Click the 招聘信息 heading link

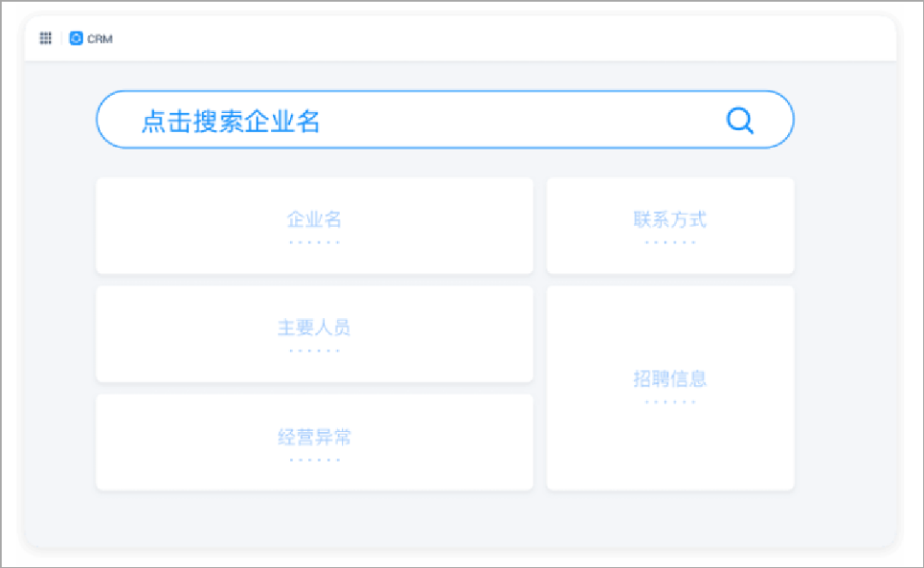pyautogui.click(x=670, y=378)
